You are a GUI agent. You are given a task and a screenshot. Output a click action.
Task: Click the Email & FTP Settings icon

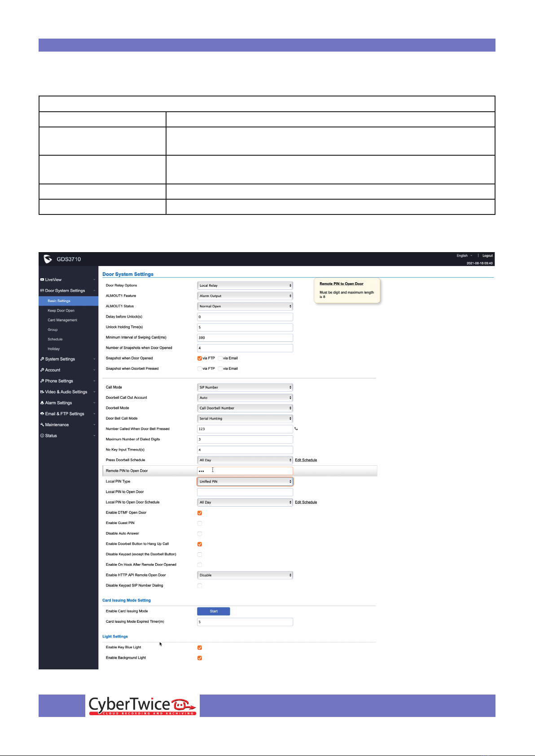click(x=42, y=414)
